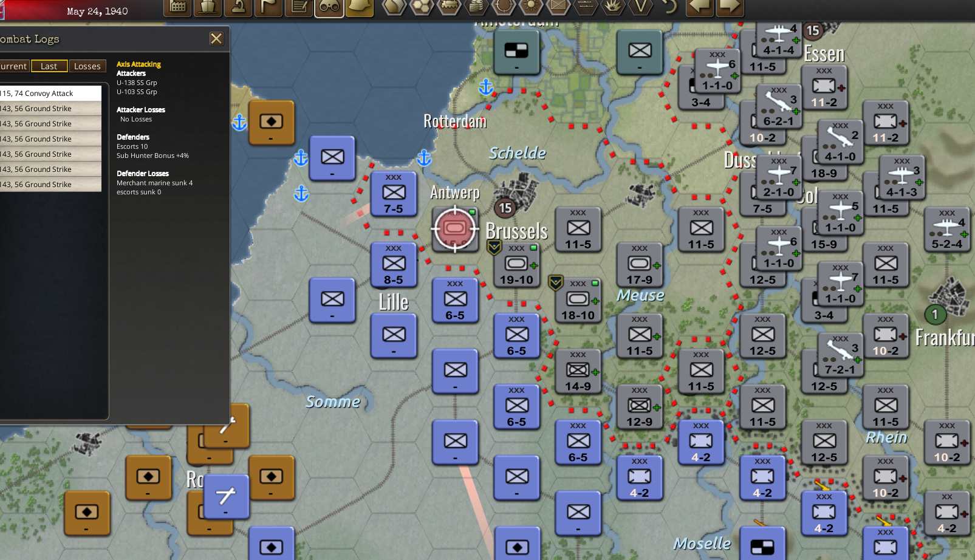The width and height of the screenshot is (975, 560).
Task: Toggle the explosion combat hex filter
Action: [613, 7]
